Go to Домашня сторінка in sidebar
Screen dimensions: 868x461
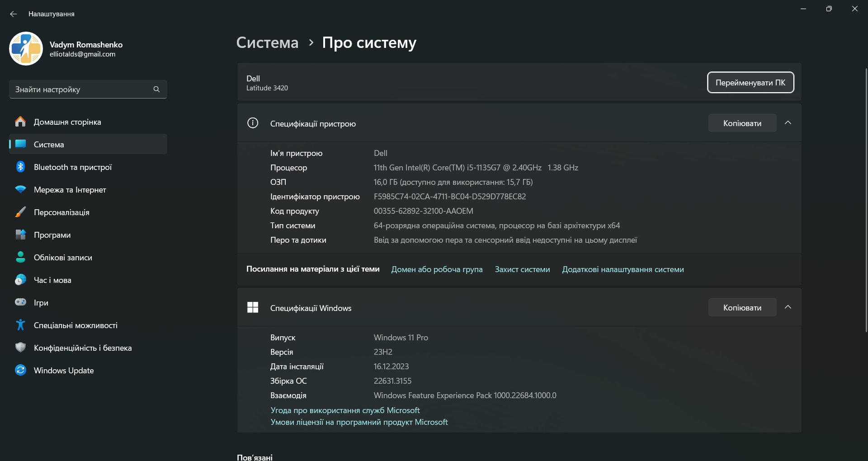coord(67,122)
